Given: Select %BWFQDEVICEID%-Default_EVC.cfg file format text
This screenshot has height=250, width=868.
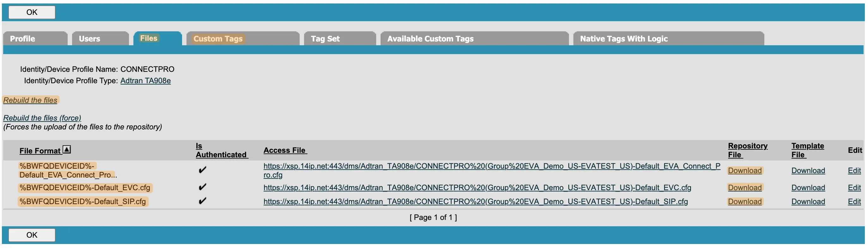Looking at the screenshot, I should pos(85,188).
